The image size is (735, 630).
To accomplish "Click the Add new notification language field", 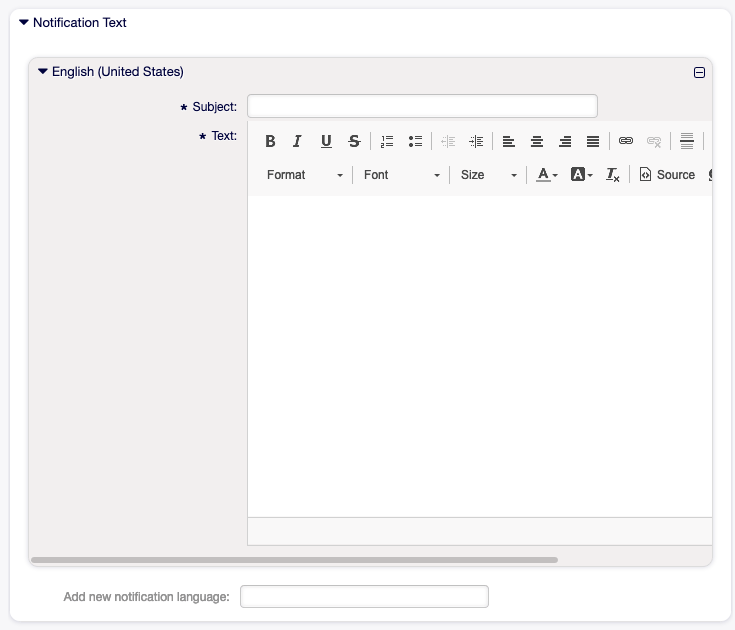I will tap(364, 597).
